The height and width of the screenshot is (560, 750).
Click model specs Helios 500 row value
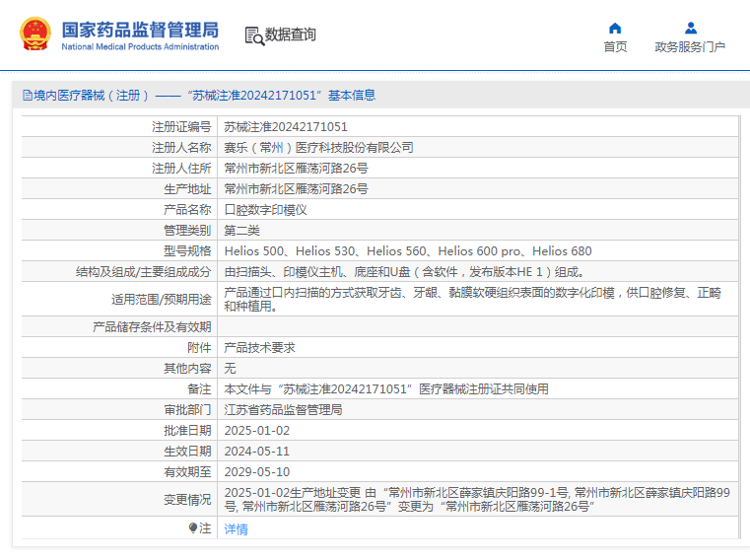pyautogui.click(x=408, y=251)
